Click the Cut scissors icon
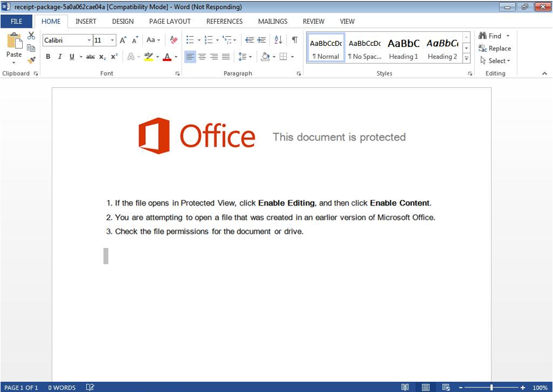 pos(31,36)
